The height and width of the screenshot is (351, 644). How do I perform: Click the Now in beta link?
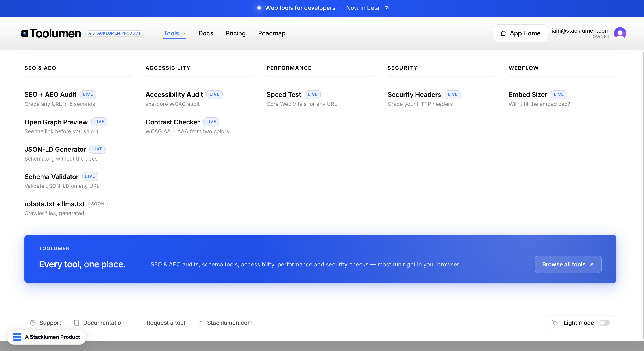[363, 8]
